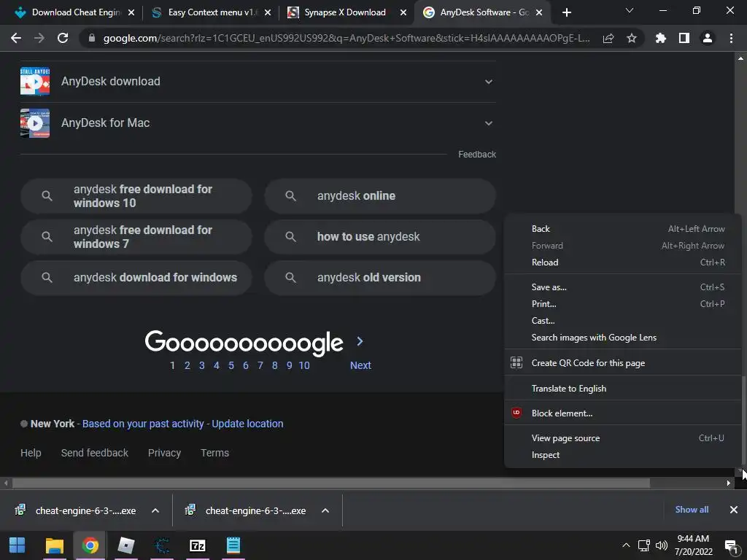Viewport: 747px width, 560px height.
Task: Choose Cast... in the context menu
Action: click(x=623, y=321)
